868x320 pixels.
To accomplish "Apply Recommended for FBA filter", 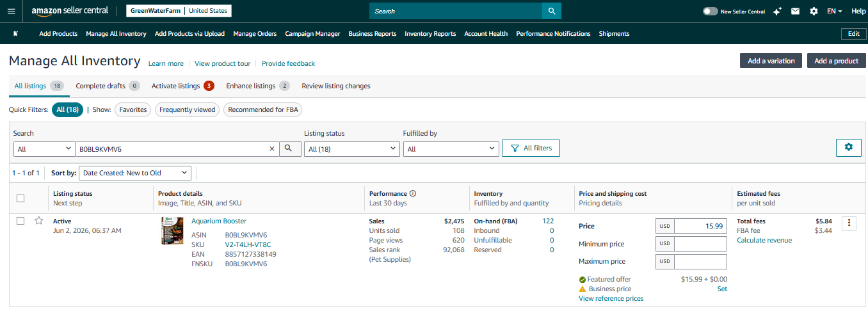I will [x=262, y=109].
